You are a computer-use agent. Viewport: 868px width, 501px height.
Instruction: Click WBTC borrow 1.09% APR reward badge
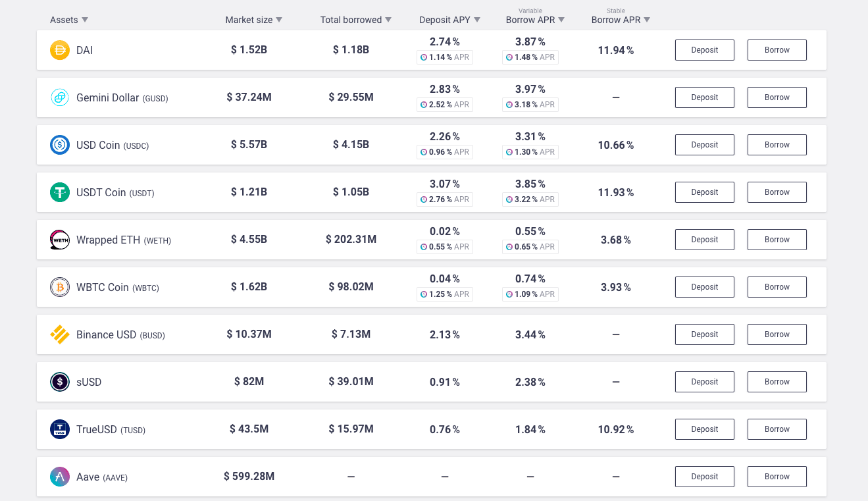(x=530, y=294)
